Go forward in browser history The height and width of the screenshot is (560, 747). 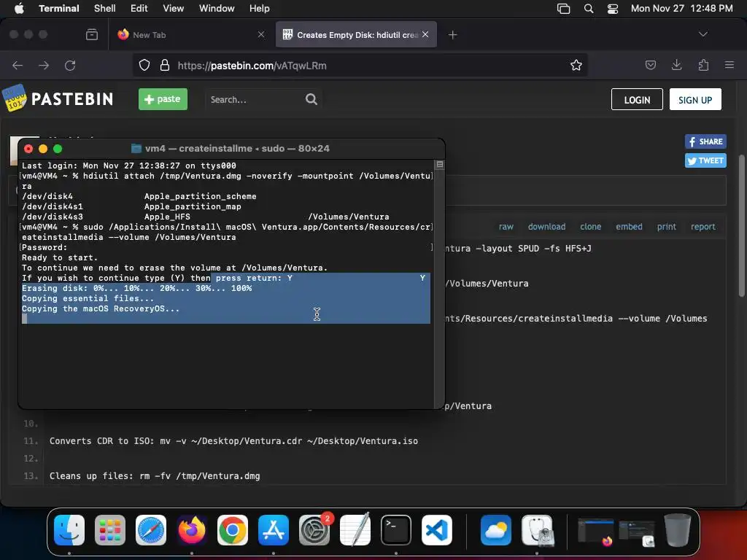click(x=44, y=65)
